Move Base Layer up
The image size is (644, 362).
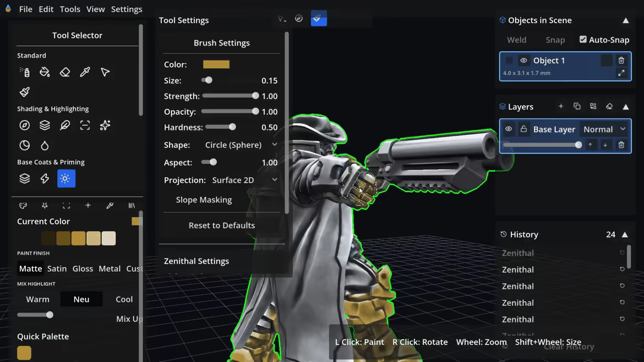[x=590, y=145]
